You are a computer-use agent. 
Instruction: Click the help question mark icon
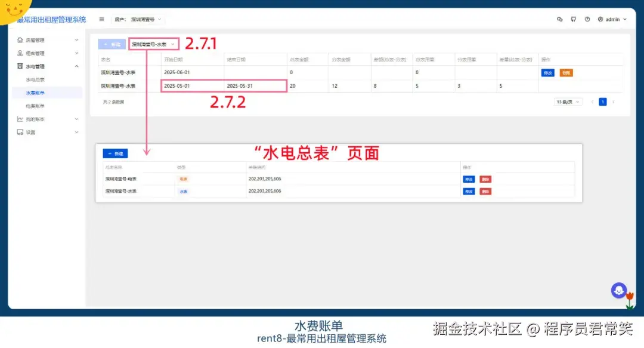coord(587,19)
